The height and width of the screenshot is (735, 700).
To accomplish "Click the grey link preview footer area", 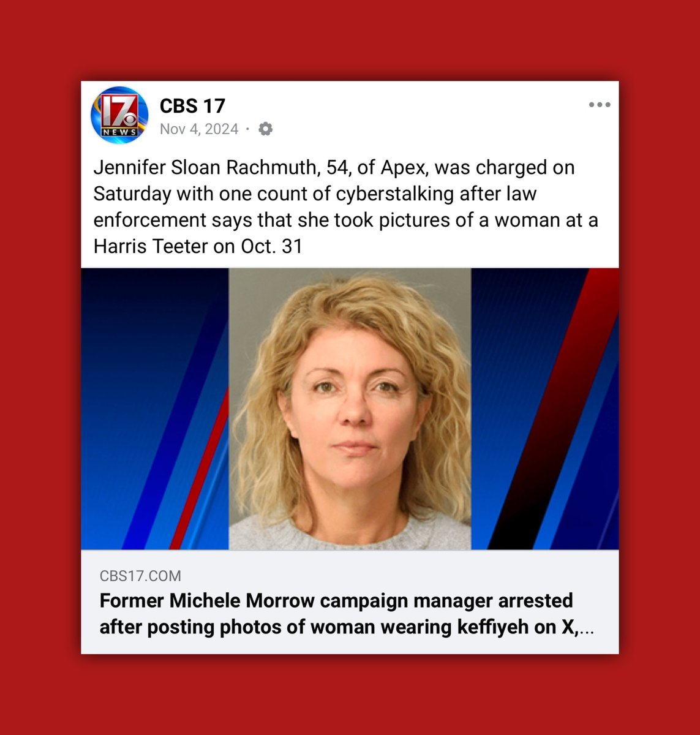I will click(x=350, y=602).
